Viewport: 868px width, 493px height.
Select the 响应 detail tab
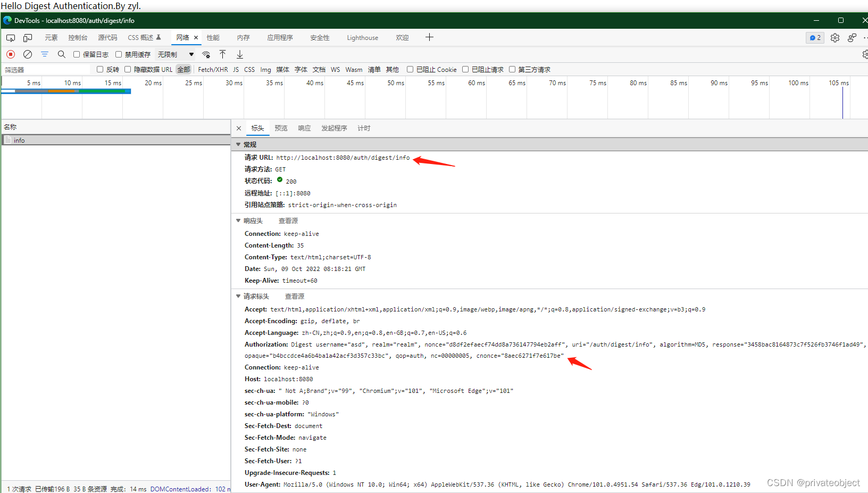pyautogui.click(x=305, y=128)
